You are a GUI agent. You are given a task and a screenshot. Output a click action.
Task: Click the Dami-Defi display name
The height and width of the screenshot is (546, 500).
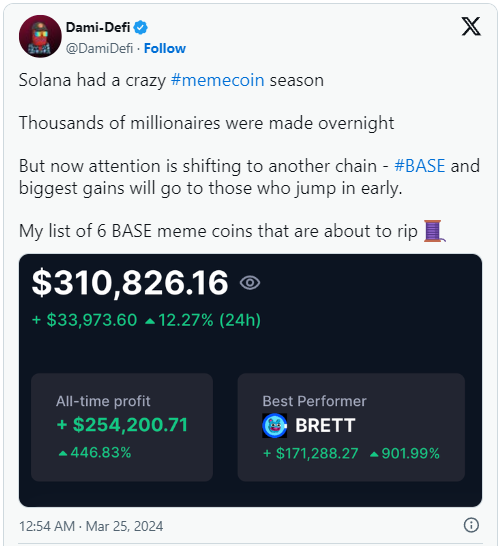98,27
